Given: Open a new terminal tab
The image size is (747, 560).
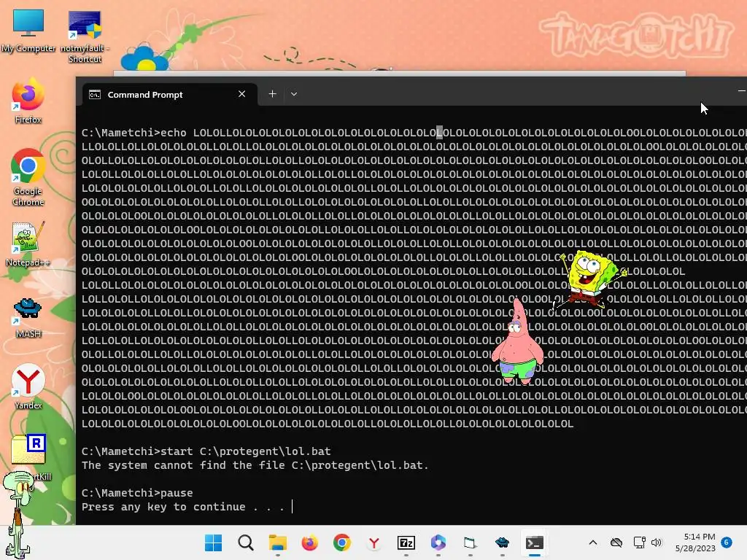Looking at the screenshot, I should (x=273, y=94).
